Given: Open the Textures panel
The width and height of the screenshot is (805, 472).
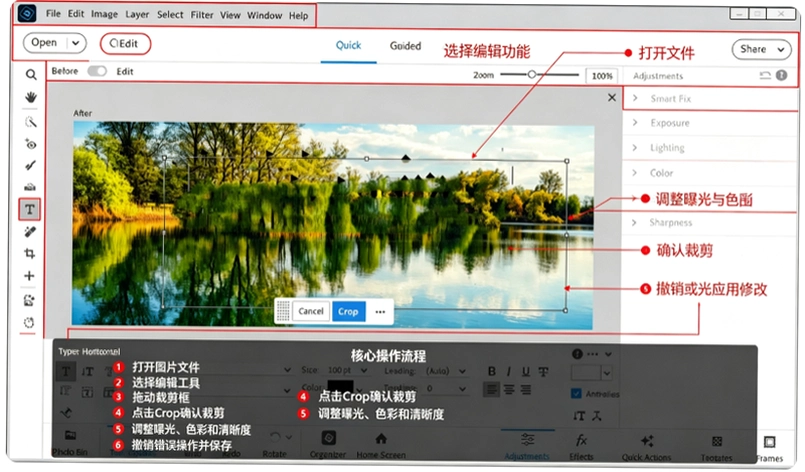Looking at the screenshot, I should click(717, 448).
